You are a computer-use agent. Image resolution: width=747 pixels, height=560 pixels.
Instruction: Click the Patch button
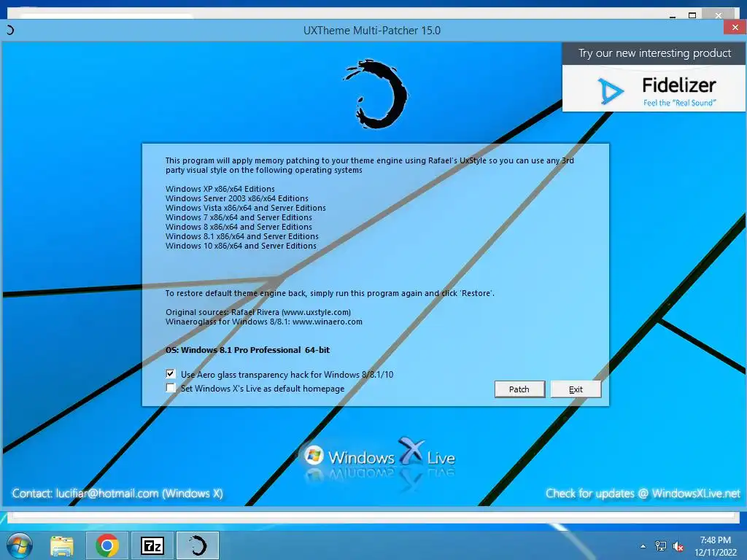[x=519, y=389]
